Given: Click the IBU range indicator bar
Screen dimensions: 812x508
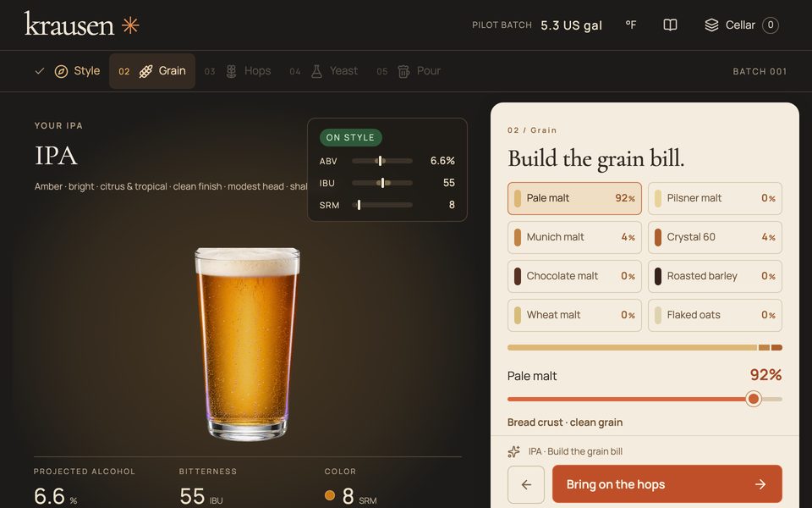Looking at the screenshot, I should [x=382, y=183].
